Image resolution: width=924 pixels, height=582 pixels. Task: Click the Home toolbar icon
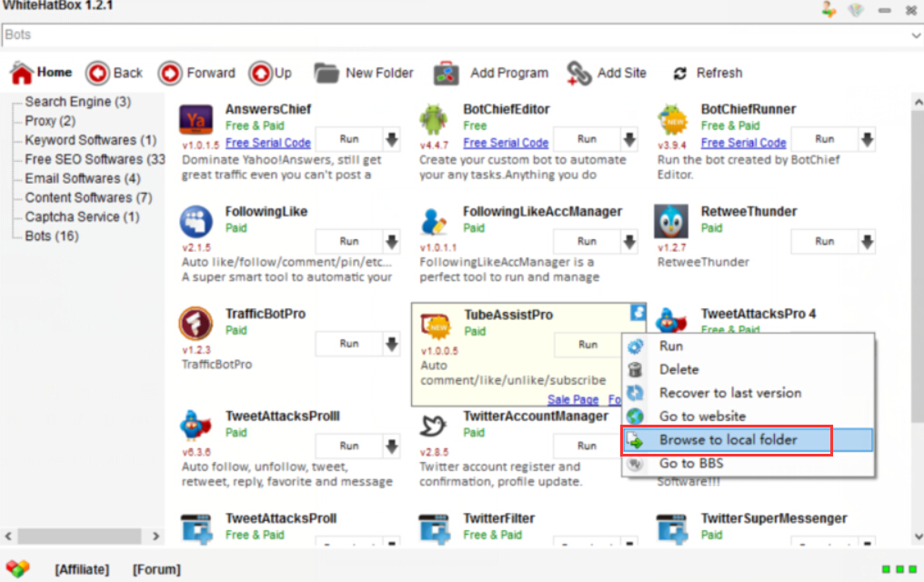point(22,73)
